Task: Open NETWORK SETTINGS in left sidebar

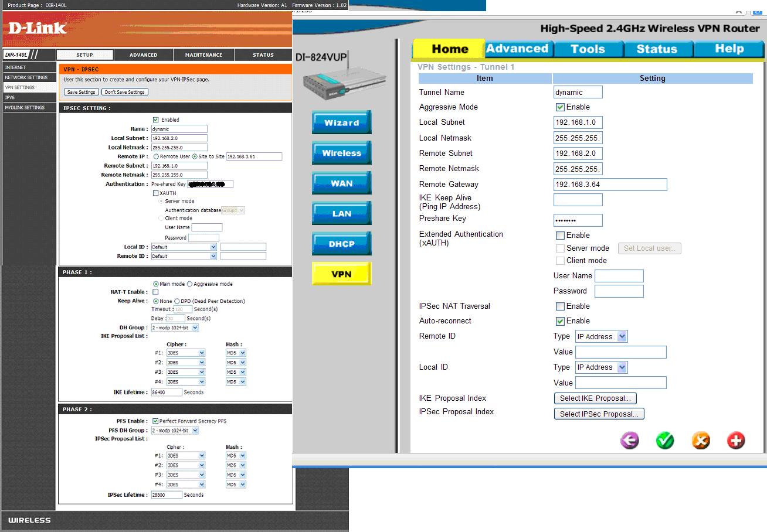Action: point(26,77)
